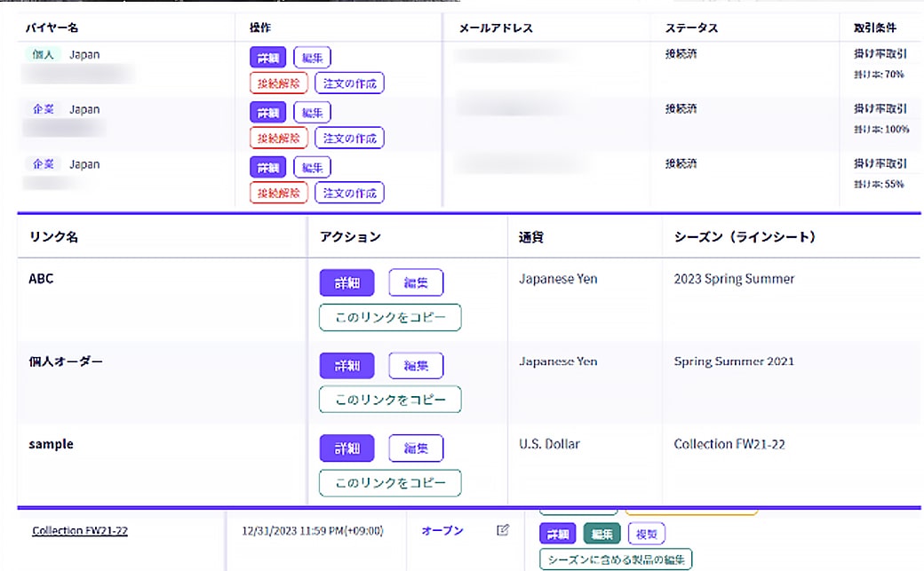Click the 掛け率: 70% value
The width and height of the screenshot is (924, 571).
coord(879,75)
